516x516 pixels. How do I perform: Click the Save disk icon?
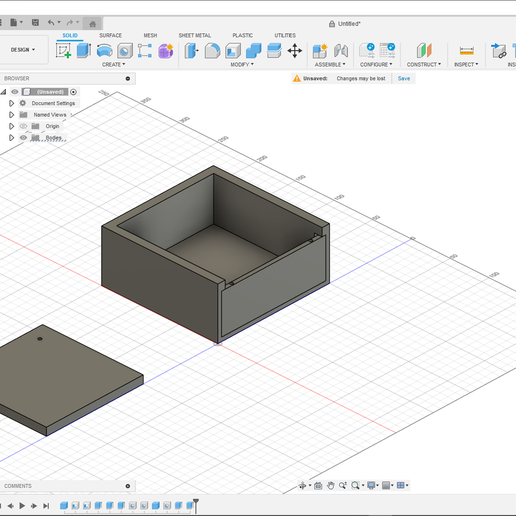(35, 23)
